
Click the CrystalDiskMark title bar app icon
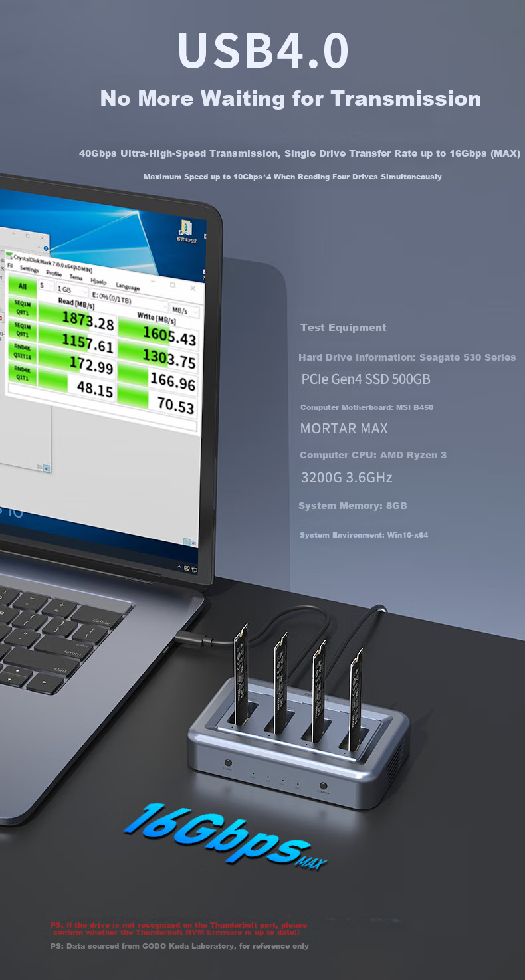pos(9,254)
